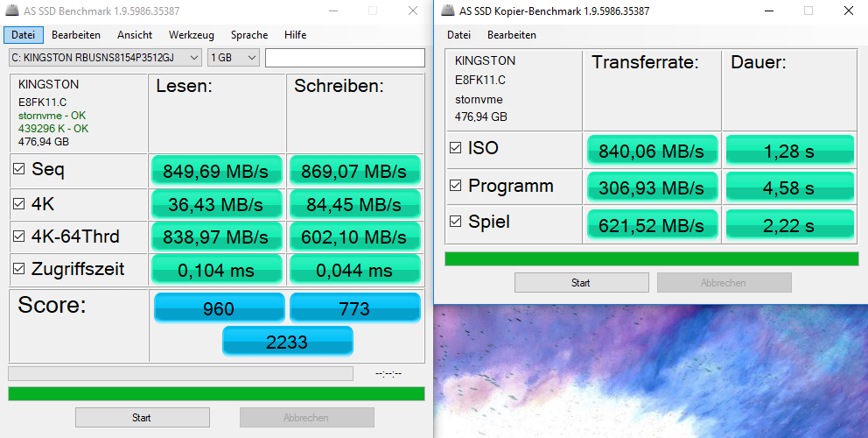Image resolution: width=868 pixels, height=438 pixels.
Task: Click the --:--:-- remaining time indicator
Action: pos(388,374)
